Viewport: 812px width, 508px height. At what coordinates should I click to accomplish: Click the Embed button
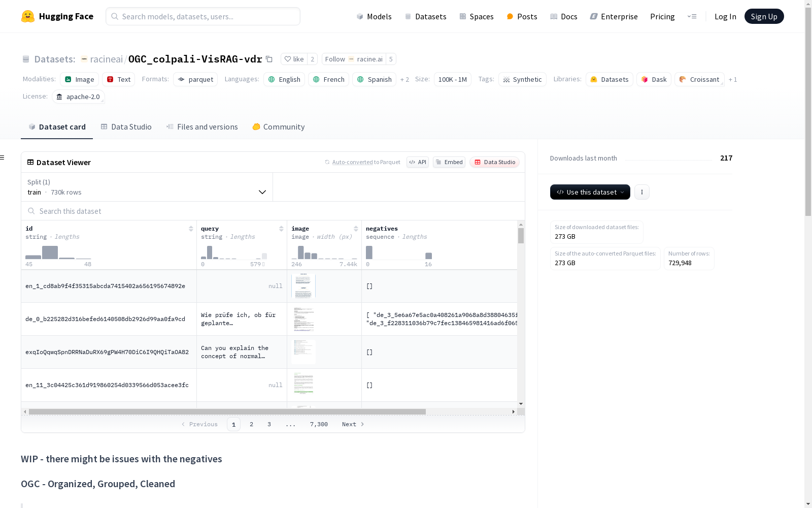(449, 162)
